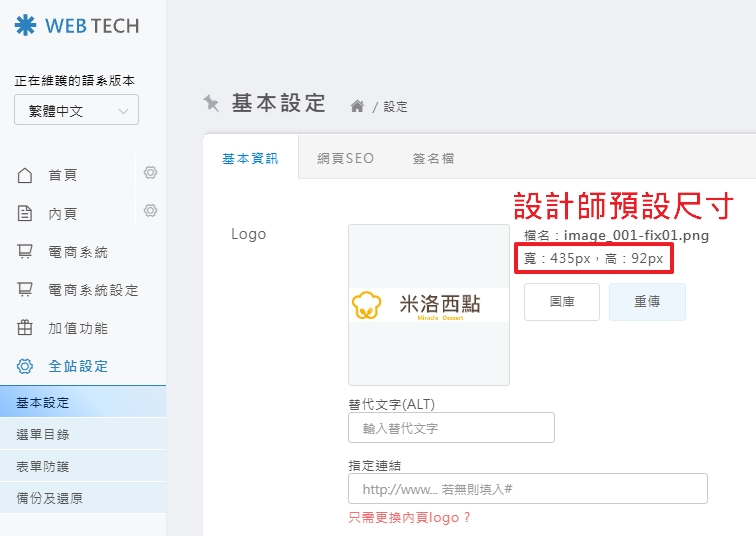Click the 圖庫 button
756x536 pixels.
click(561, 302)
